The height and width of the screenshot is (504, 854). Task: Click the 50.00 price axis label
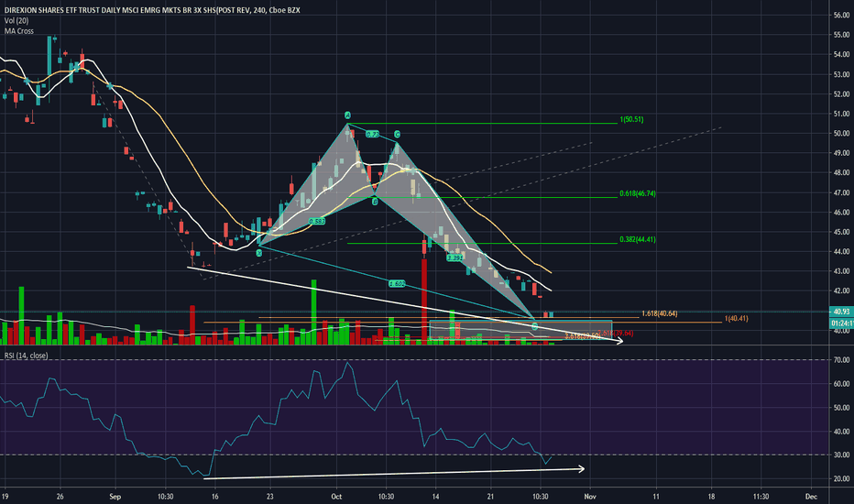click(841, 134)
